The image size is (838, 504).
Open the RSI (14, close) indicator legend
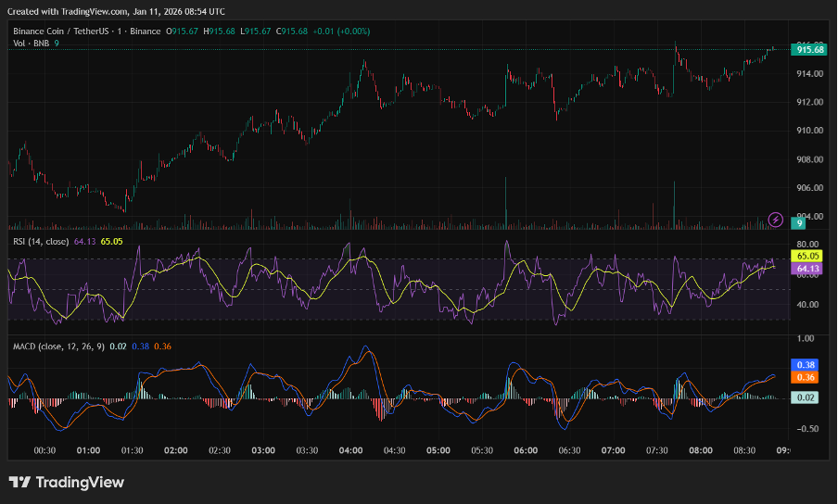(x=41, y=242)
